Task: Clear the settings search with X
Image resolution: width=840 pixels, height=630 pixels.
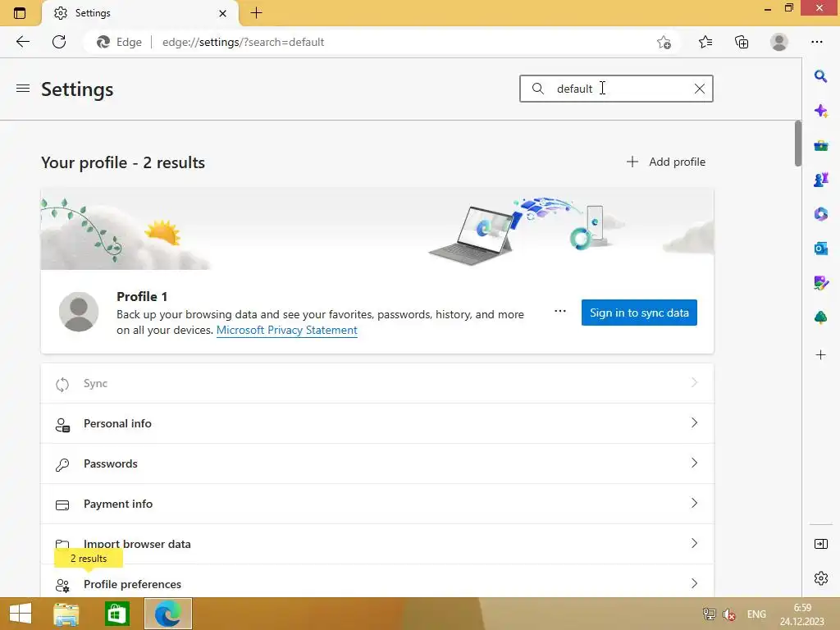Action: 700,89
